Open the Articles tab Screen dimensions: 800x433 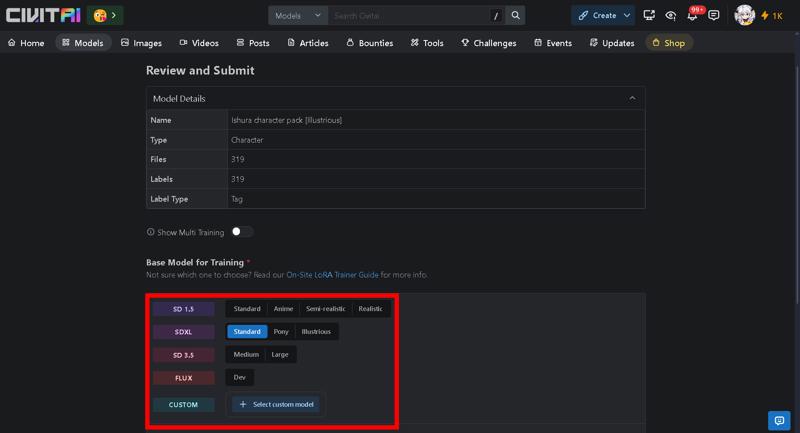[308, 43]
